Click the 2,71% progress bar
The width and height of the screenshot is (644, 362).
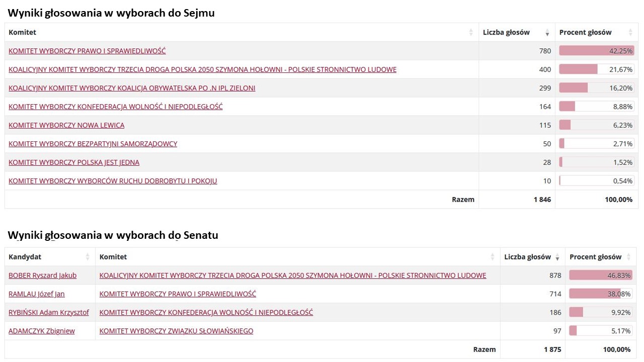click(x=596, y=144)
